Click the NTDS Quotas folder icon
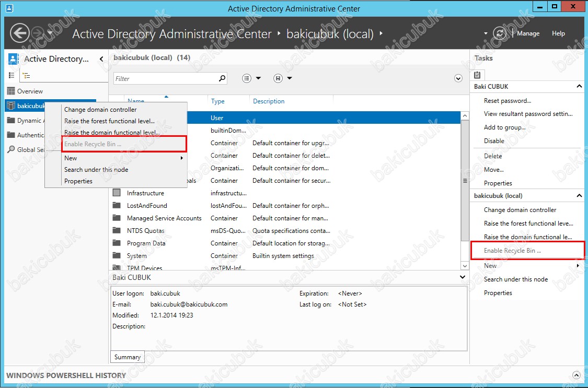Image resolution: width=588 pixels, height=388 pixels. tap(117, 230)
